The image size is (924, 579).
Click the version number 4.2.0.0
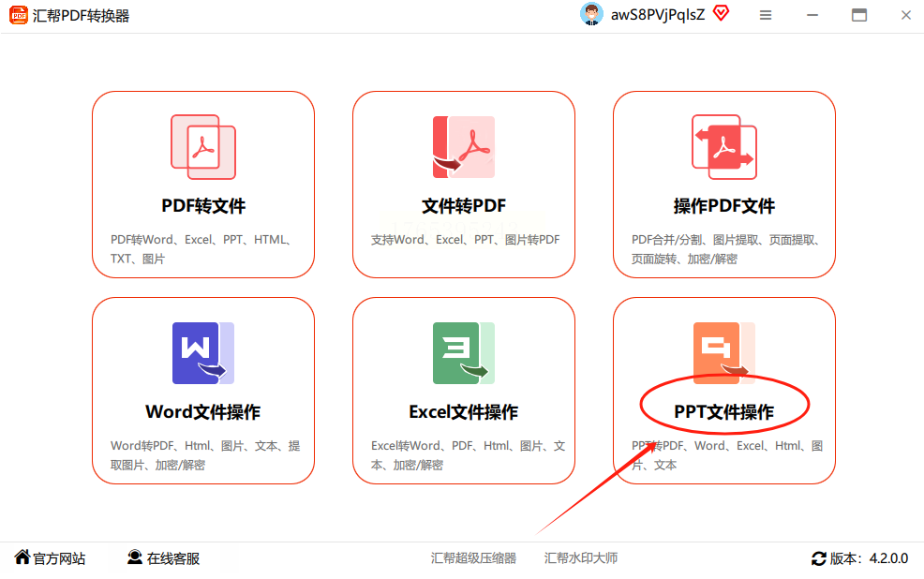pos(888,558)
